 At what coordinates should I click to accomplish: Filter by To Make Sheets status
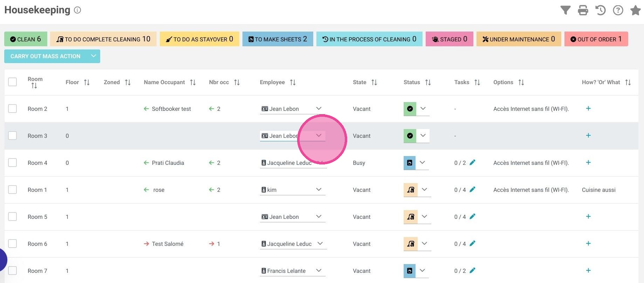tap(278, 39)
